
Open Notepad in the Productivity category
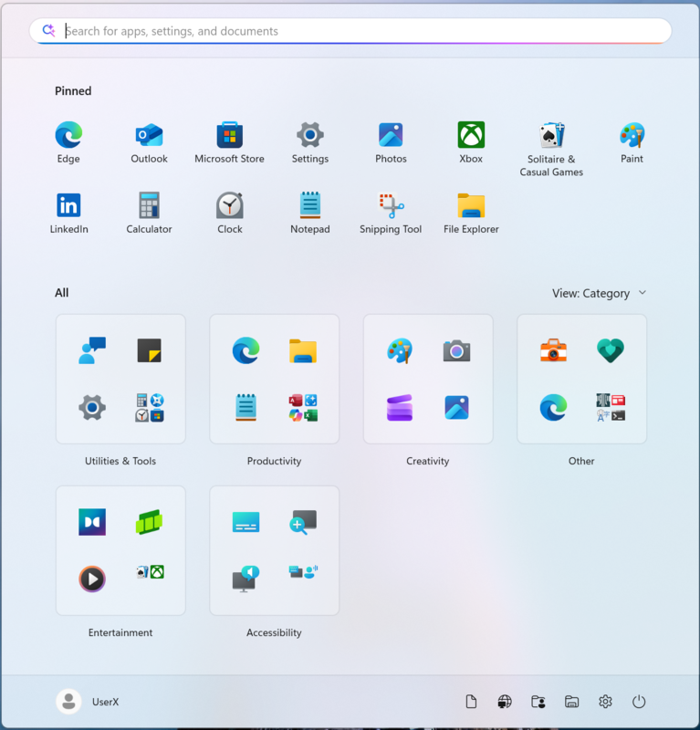[x=246, y=407]
